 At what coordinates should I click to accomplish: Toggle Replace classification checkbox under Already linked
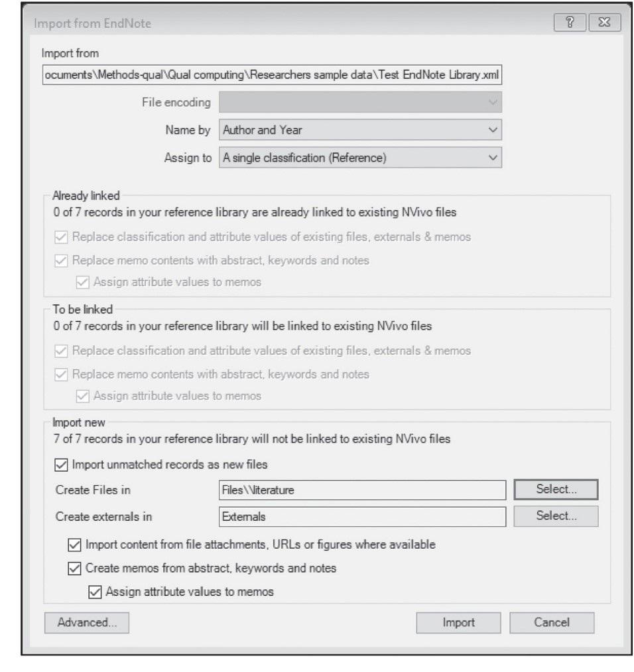point(61,237)
